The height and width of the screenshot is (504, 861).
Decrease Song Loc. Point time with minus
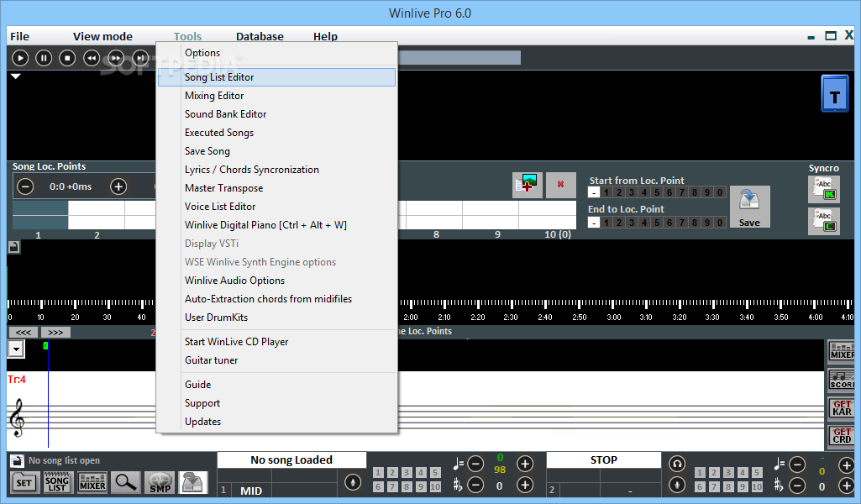click(25, 186)
